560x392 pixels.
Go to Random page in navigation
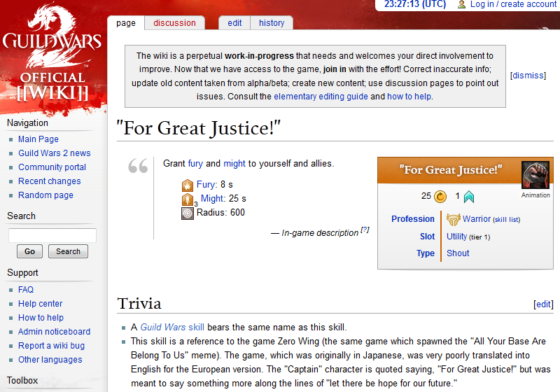pyautogui.click(x=45, y=195)
